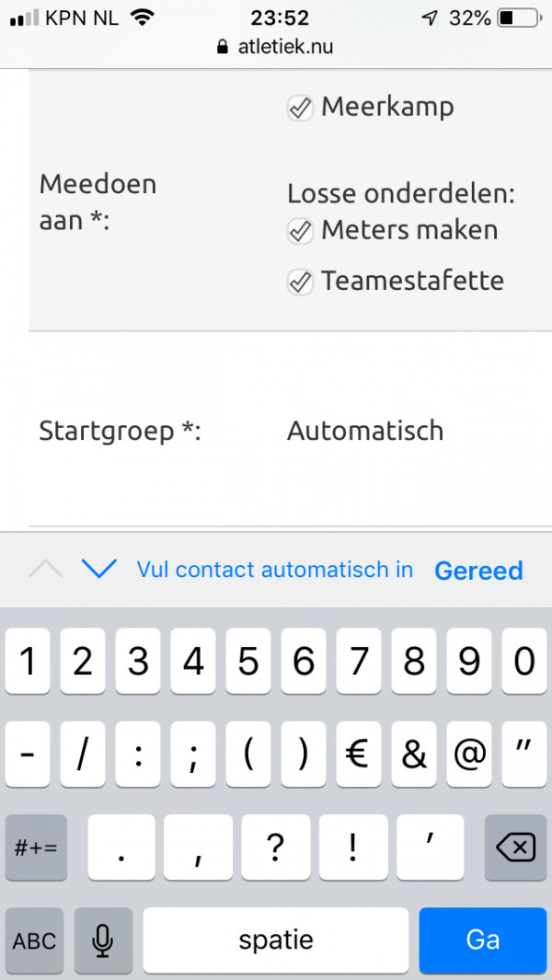Screen dimensions: 552x980
Task: Tap the padlock icon in address bar
Action: pos(221,47)
